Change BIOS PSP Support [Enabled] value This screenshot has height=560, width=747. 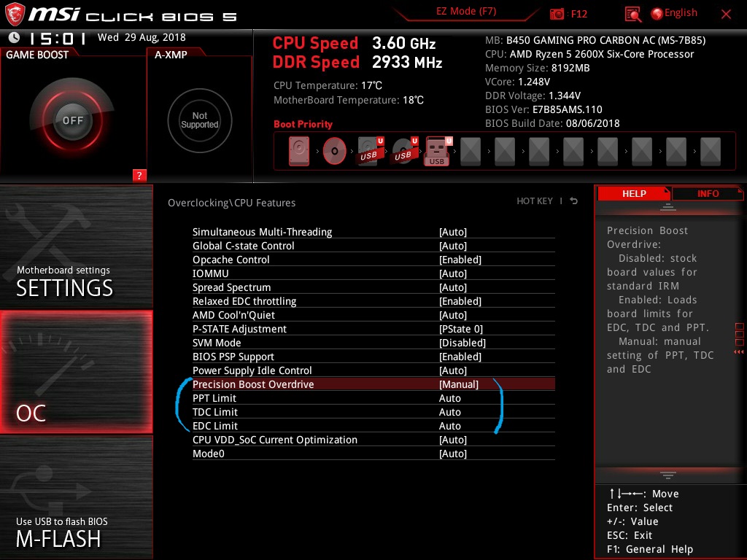point(460,356)
